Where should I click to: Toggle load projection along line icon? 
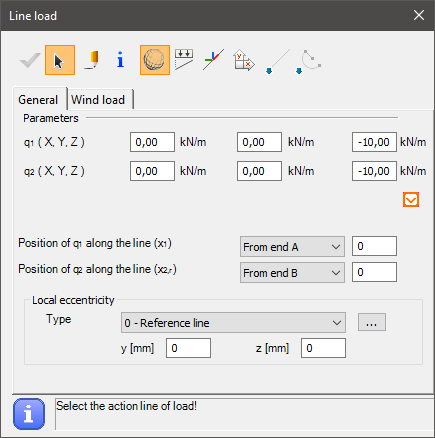click(184, 60)
